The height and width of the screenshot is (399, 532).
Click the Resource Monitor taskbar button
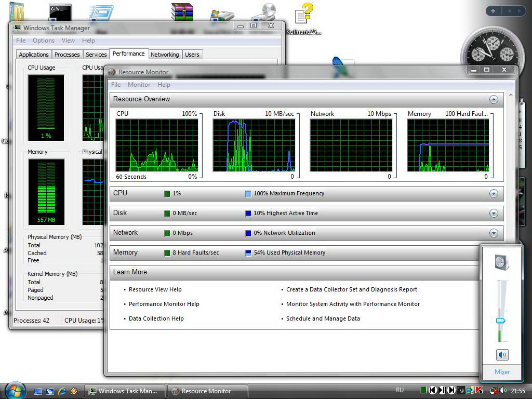[207, 391]
